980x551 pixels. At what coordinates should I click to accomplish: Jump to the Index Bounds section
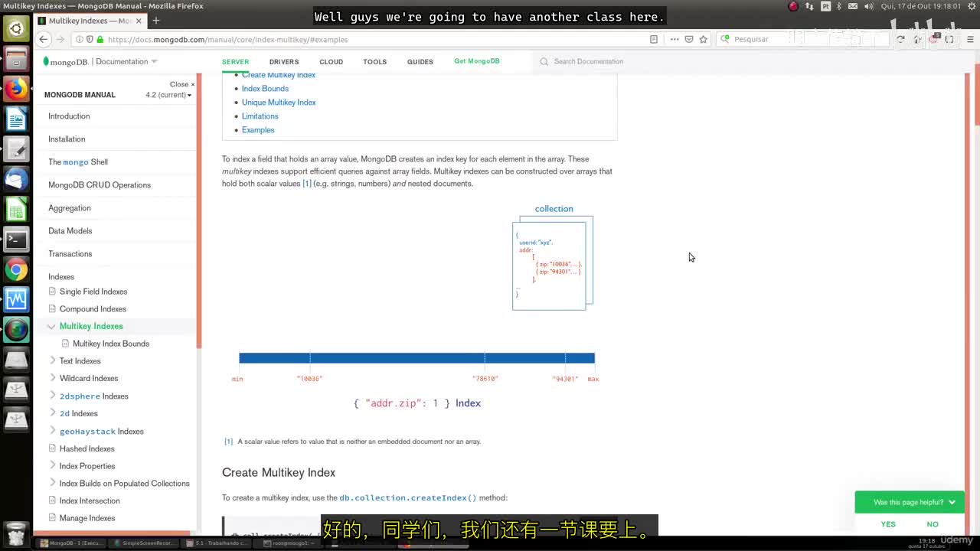[265, 89]
